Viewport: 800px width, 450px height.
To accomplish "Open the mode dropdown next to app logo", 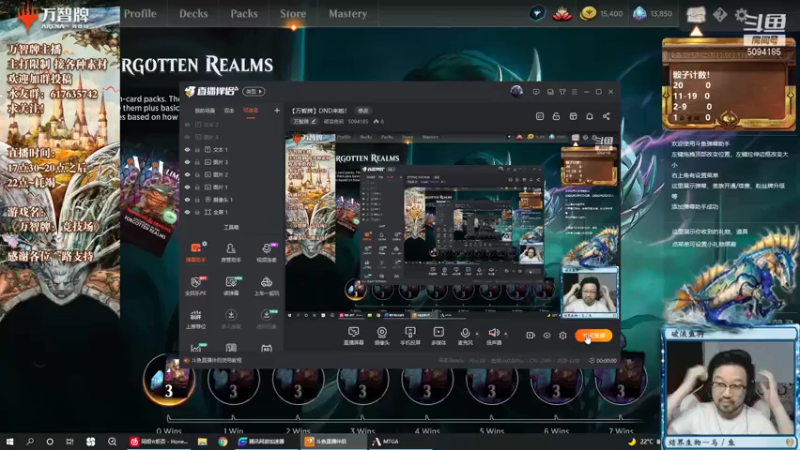I will [x=254, y=92].
